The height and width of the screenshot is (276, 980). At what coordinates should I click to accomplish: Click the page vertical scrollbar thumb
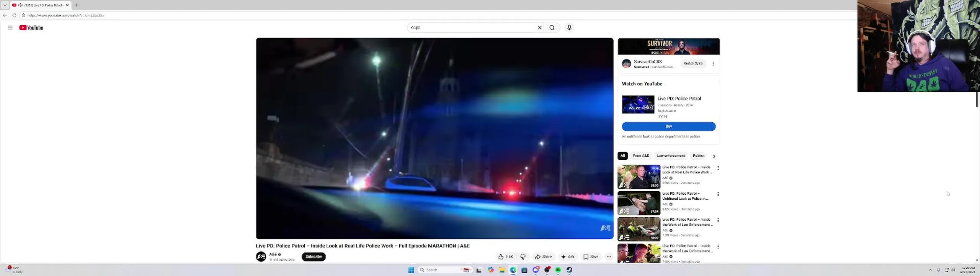pos(977,100)
